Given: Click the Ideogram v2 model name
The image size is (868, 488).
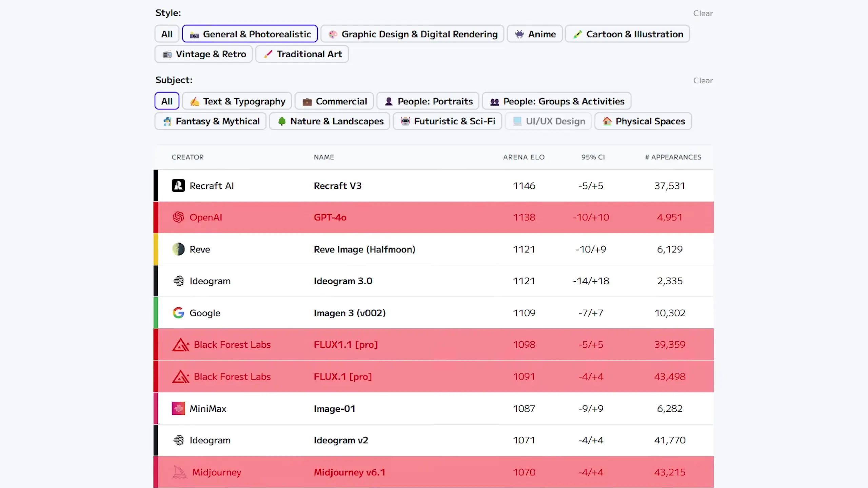Looking at the screenshot, I should [341, 440].
